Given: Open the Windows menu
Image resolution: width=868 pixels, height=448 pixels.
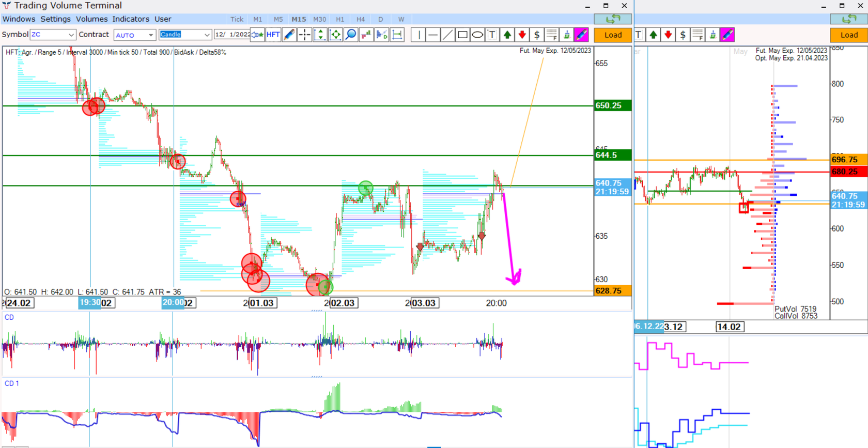Looking at the screenshot, I should (19, 19).
